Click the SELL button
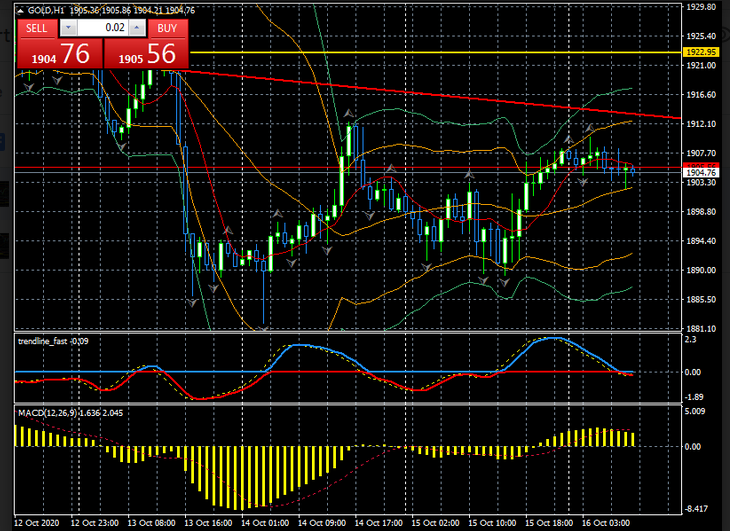Viewport: 730px width, 531px height. coord(36,28)
